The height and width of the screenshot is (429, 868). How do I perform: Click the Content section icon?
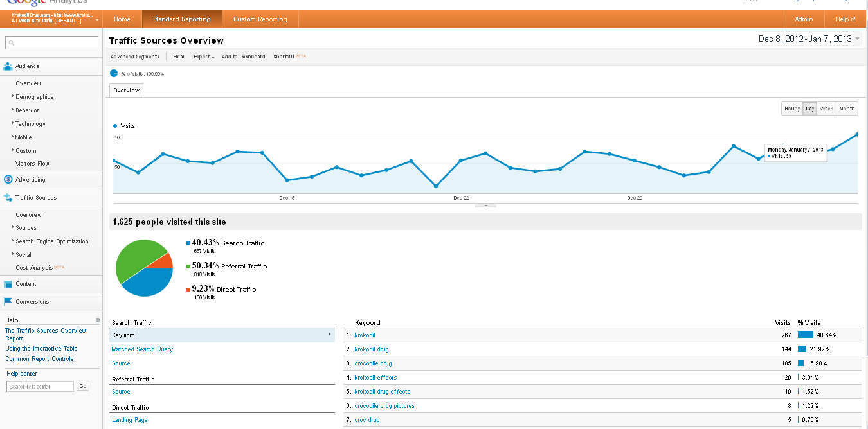pyautogui.click(x=8, y=284)
